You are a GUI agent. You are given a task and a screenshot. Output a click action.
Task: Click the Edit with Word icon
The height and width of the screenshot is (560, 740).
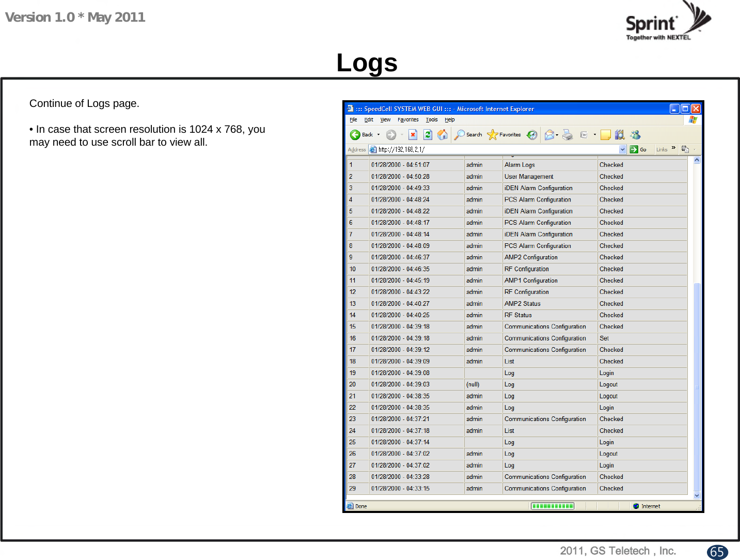click(x=584, y=135)
